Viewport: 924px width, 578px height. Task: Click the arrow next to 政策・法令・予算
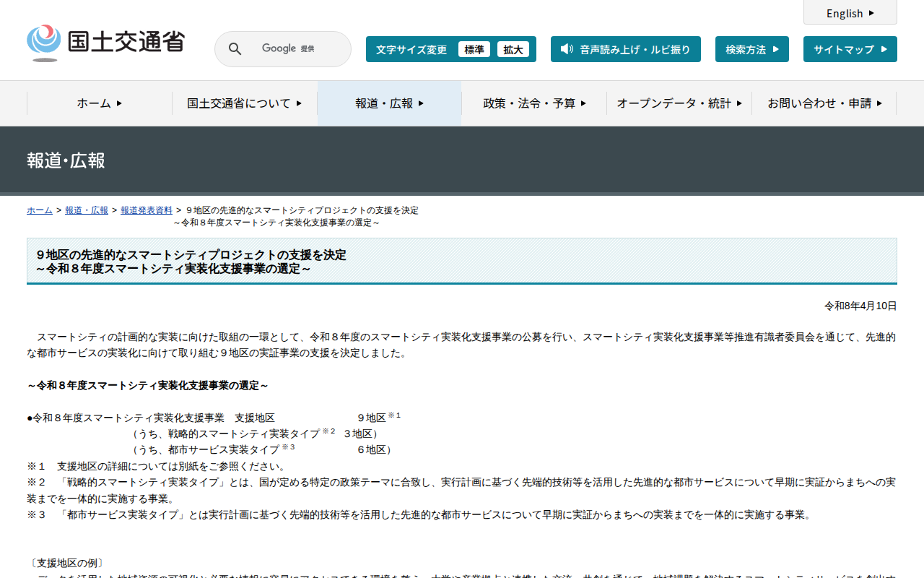point(583,103)
